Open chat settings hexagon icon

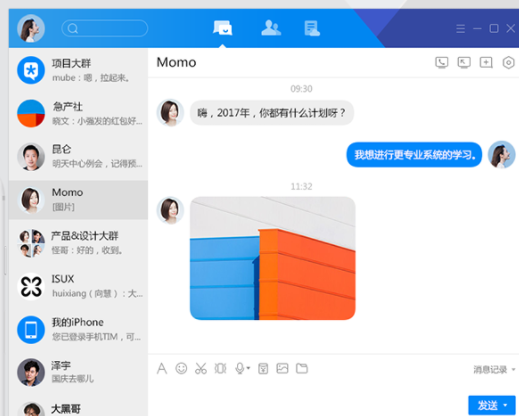[x=508, y=63]
